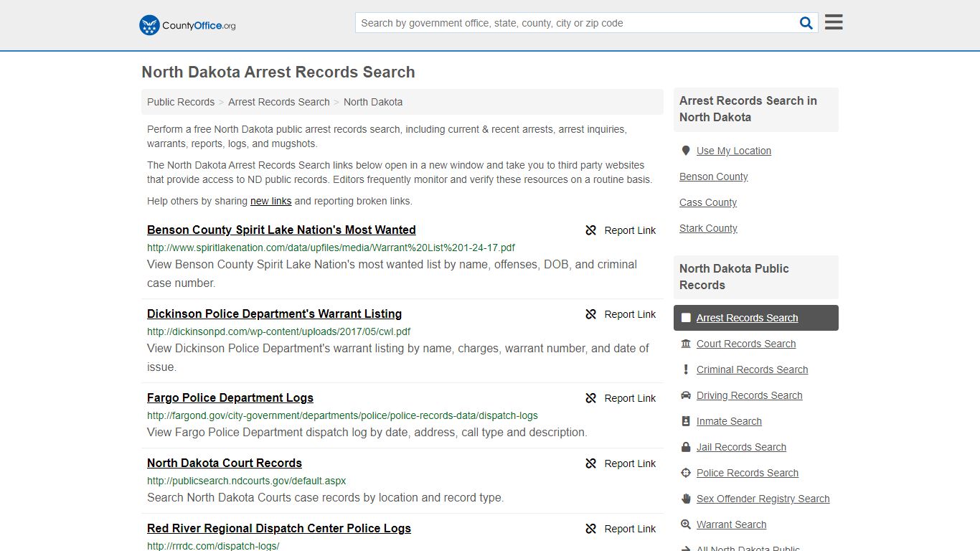Image resolution: width=980 pixels, height=551 pixels.
Task: Click broken link icon for North Dakota Court Records
Action: coord(591,463)
